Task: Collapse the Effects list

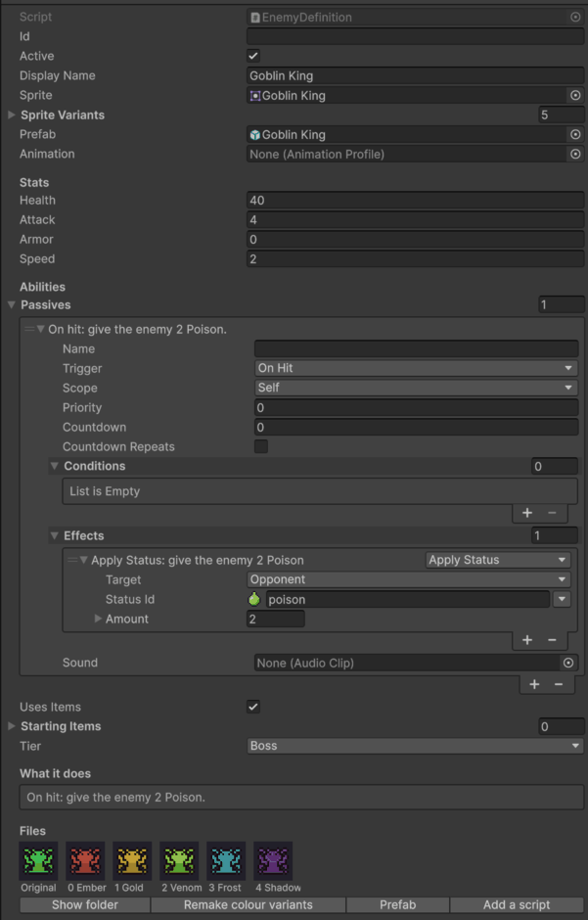Action: [x=55, y=535]
